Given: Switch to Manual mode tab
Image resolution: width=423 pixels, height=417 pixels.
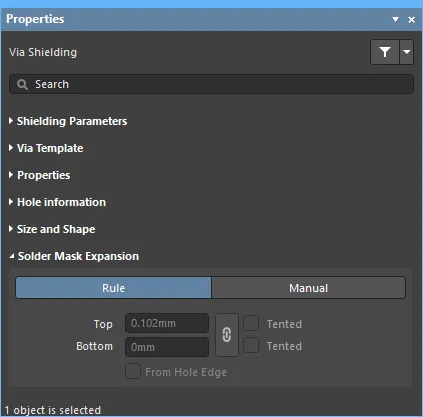Looking at the screenshot, I should coord(308,288).
